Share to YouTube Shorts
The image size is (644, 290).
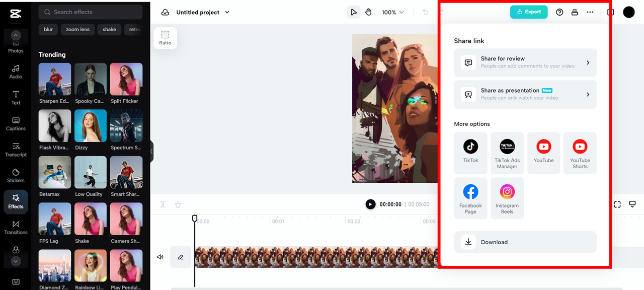click(x=580, y=153)
